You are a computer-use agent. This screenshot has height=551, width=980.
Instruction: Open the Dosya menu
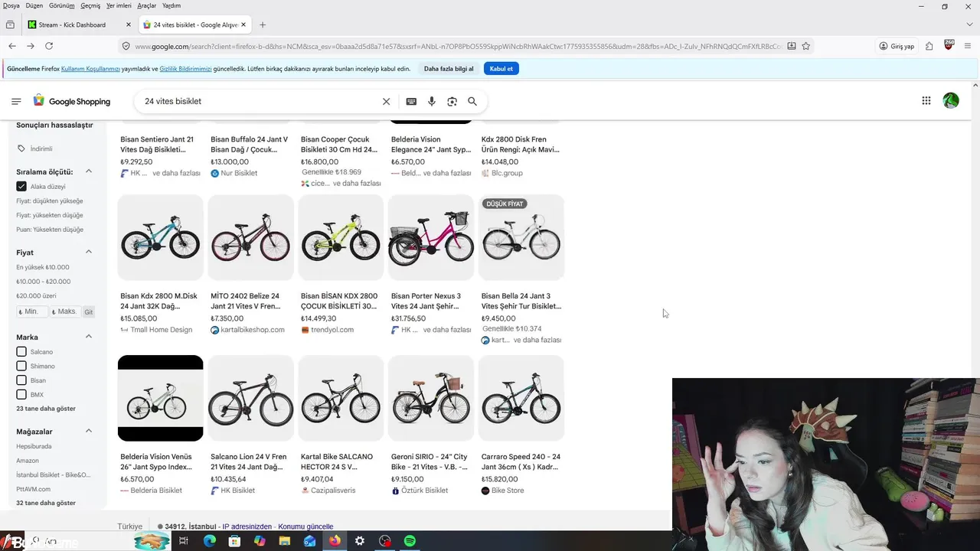11,5
